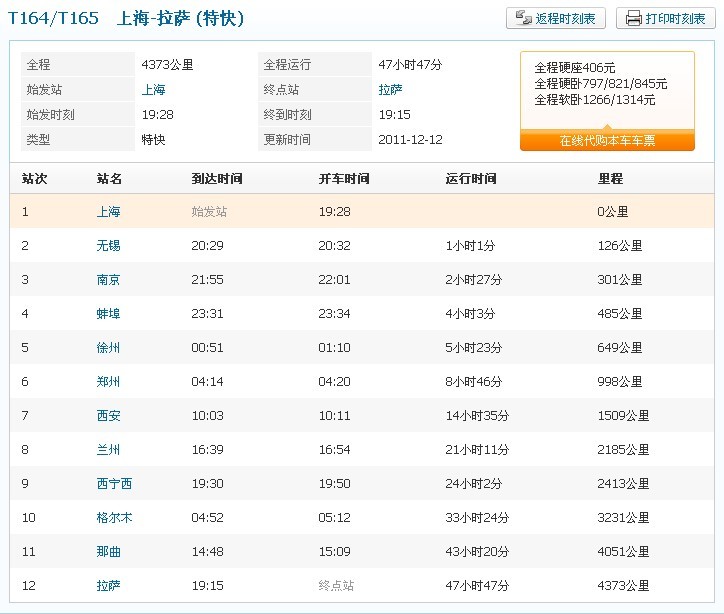Open the 无锡 station link
Viewport: 724px width, 614px height.
coord(109,246)
